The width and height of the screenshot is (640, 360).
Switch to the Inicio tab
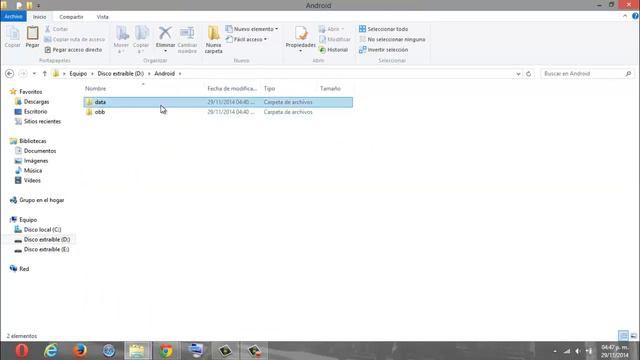(x=40, y=17)
